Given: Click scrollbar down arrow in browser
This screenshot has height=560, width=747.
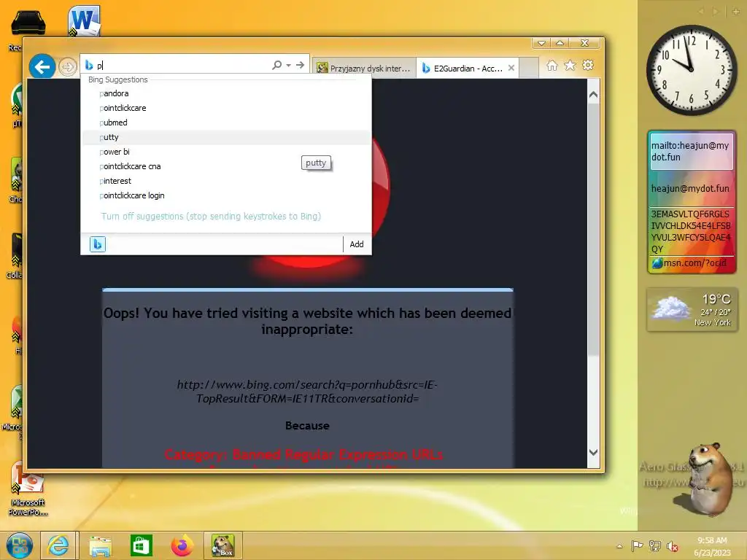Looking at the screenshot, I should pos(593,452).
